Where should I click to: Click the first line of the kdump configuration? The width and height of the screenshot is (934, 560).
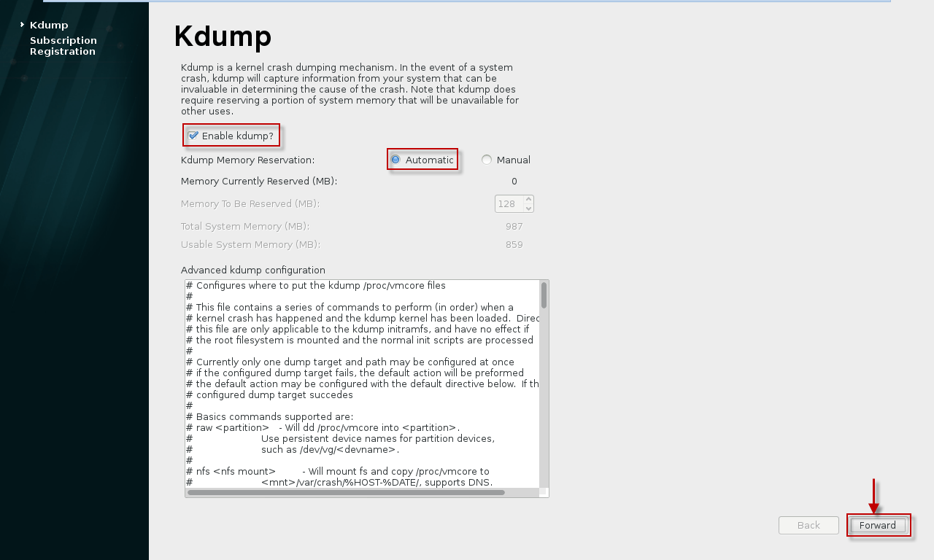(315, 285)
